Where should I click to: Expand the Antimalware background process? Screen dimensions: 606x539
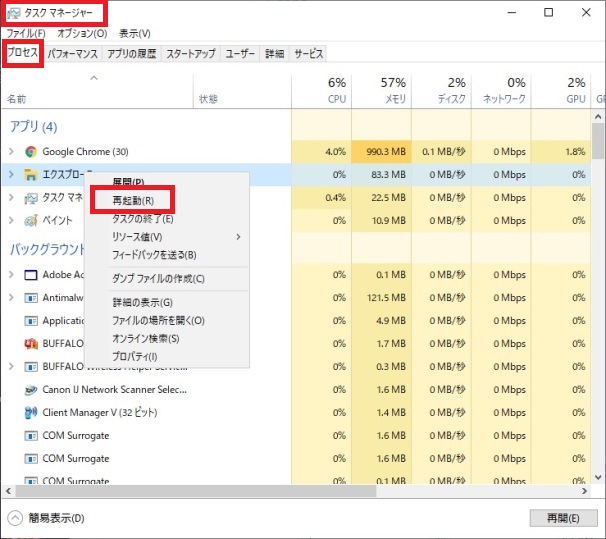[11, 298]
